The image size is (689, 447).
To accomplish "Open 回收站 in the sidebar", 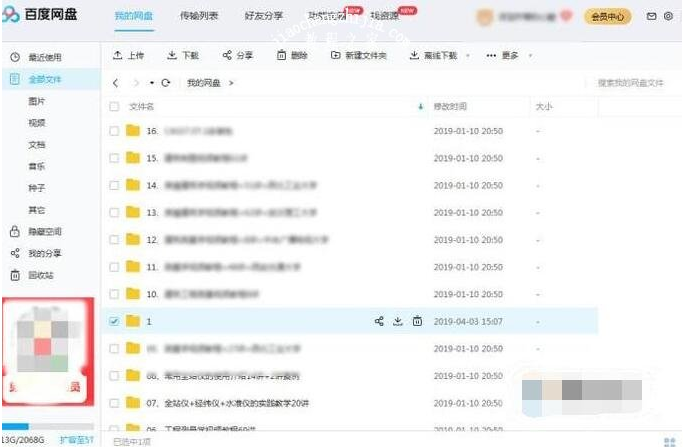I will tap(33, 275).
